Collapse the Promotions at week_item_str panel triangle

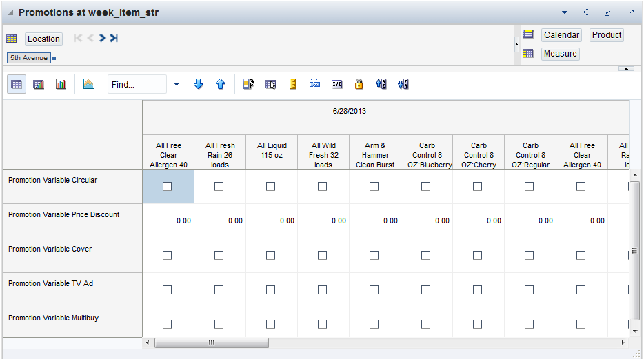pos(10,12)
